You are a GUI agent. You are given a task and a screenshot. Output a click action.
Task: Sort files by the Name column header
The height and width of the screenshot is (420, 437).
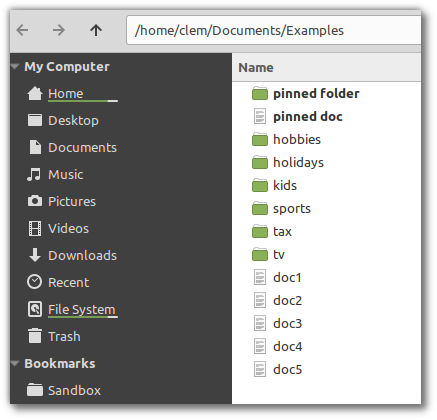326,68
